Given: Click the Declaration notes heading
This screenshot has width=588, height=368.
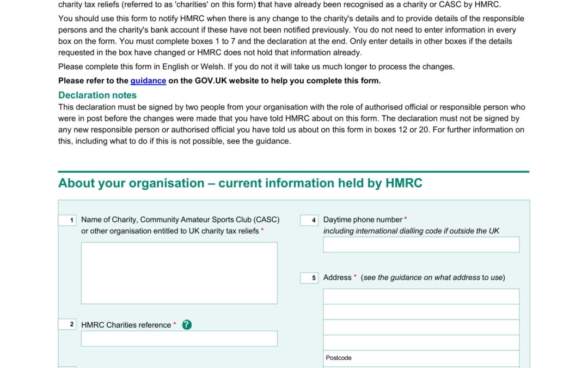Looking at the screenshot, I should (97, 95).
